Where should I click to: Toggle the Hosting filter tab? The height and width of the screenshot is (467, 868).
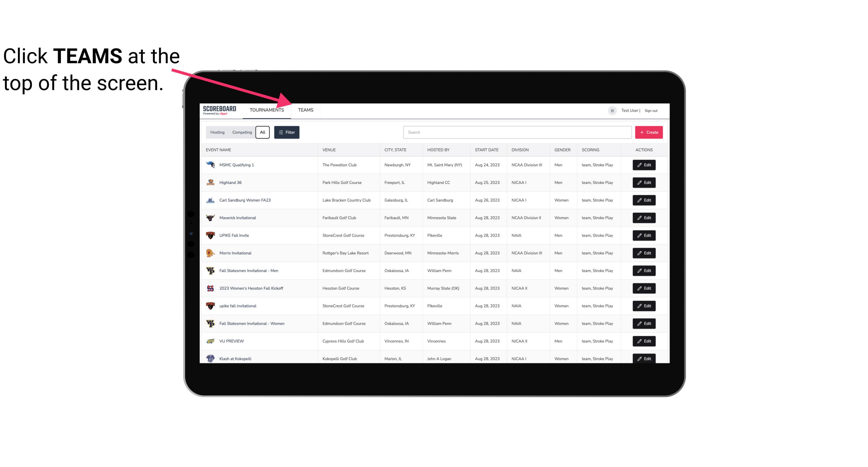point(217,132)
